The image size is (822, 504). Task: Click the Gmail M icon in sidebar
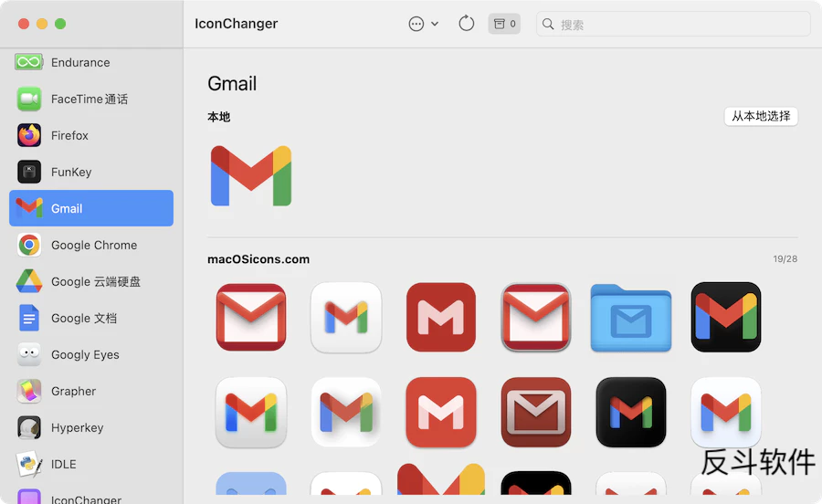(x=29, y=208)
